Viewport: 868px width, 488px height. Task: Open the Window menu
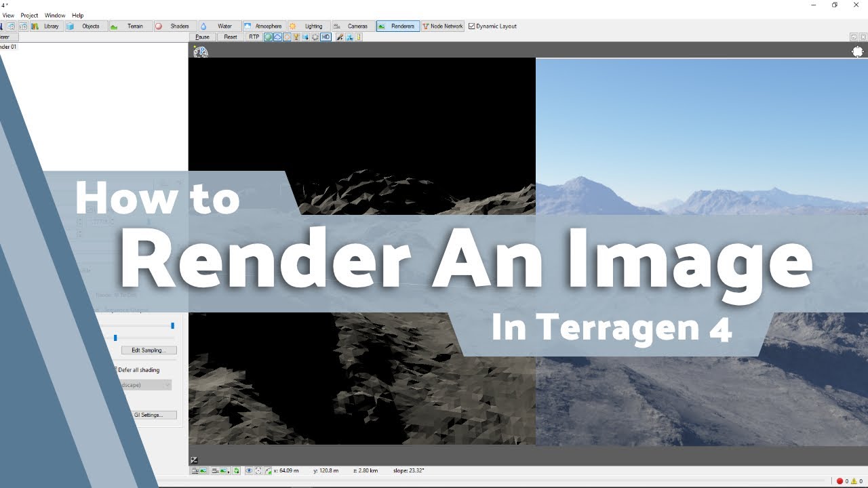pos(55,16)
